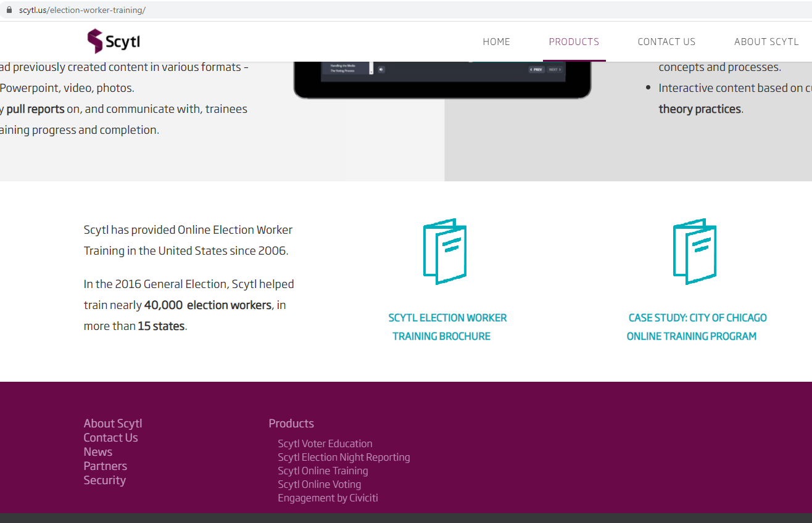Go to the HOME menu item

[x=496, y=42]
